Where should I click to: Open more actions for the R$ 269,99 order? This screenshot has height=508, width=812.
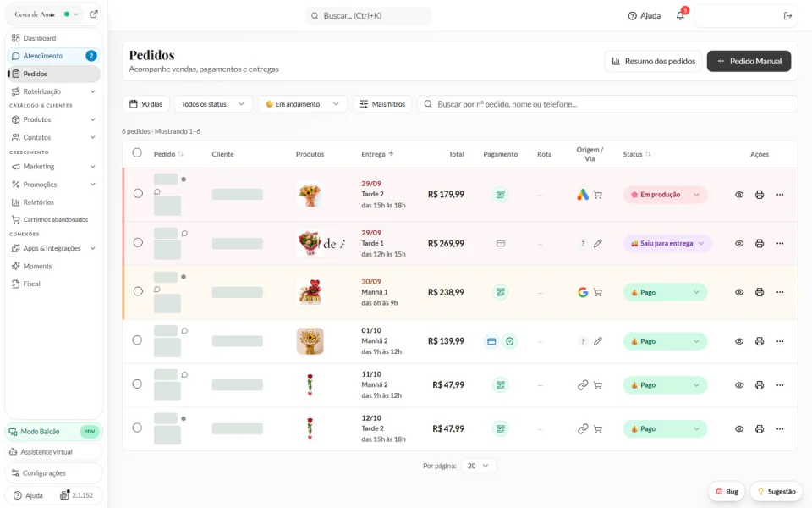(x=780, y=243)
